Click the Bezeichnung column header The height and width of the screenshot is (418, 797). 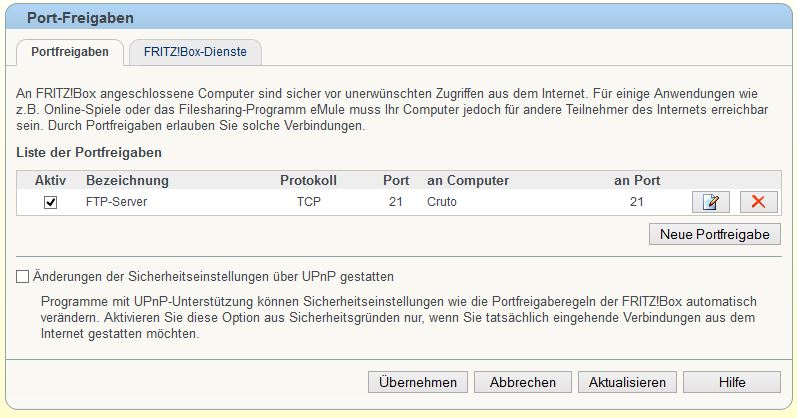[x=127, y=181]
